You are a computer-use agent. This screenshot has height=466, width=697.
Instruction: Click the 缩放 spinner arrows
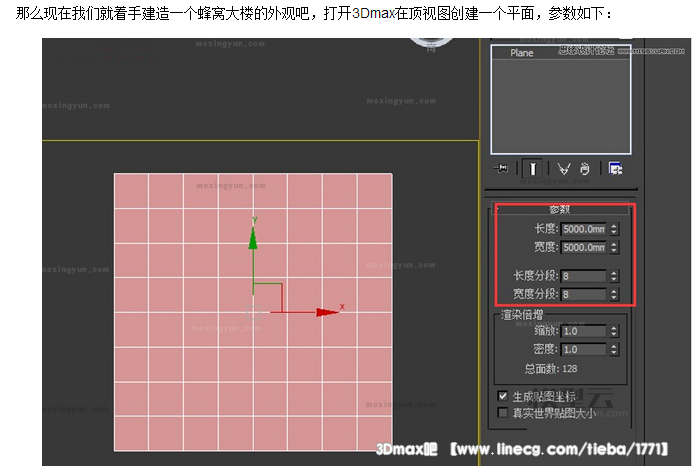[614, 331]
